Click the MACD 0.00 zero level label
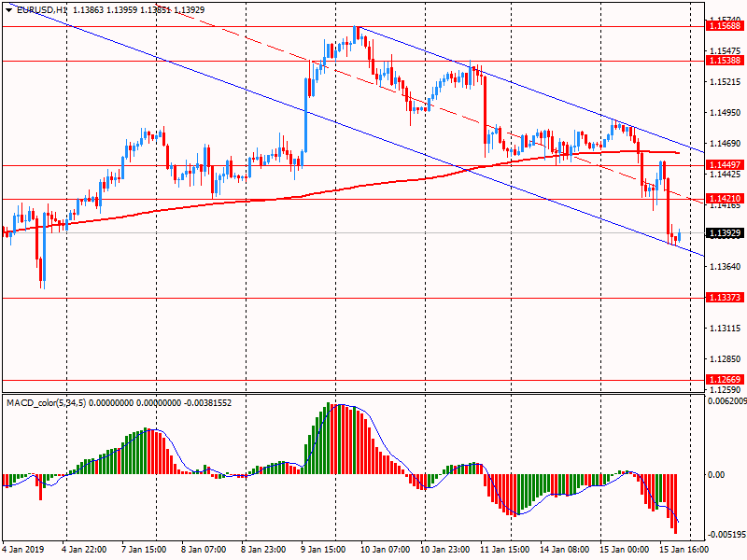Viewport: 747px width, 560px height. click(716, 475)
